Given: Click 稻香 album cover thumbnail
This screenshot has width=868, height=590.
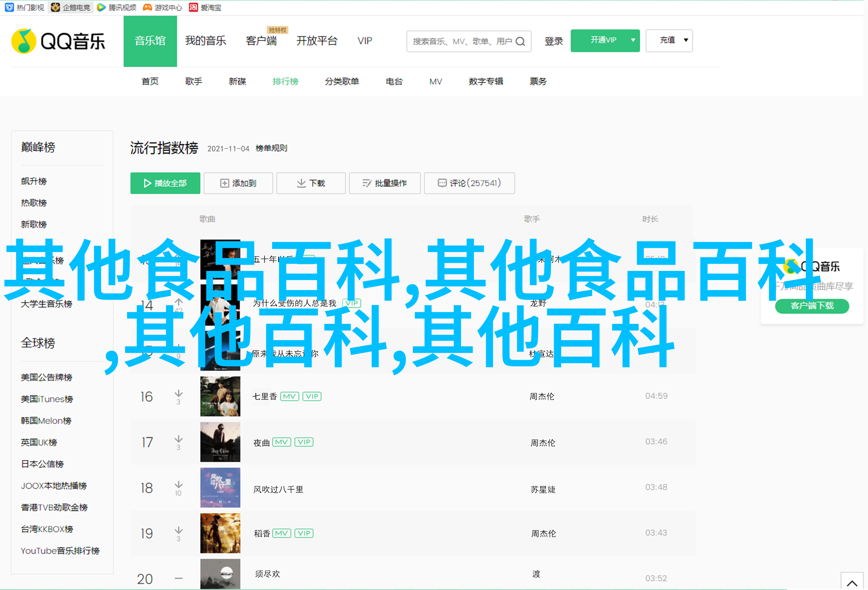Looking at the screenshot, I should tap(220, 533).
